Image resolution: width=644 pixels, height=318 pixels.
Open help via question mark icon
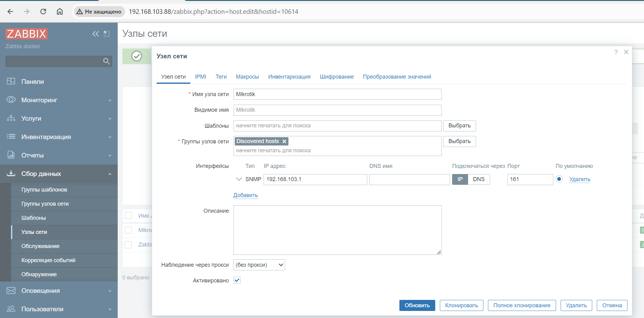coord(616,52)
